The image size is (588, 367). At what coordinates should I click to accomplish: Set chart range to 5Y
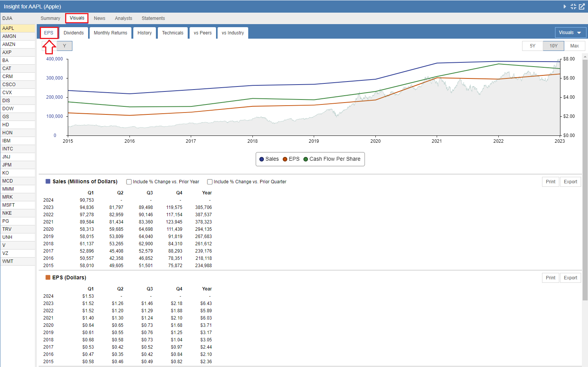(532, 46)
